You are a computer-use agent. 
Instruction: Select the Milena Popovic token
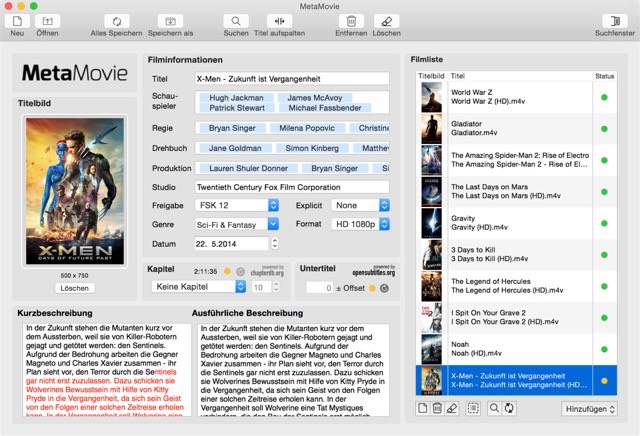(307, 128)
